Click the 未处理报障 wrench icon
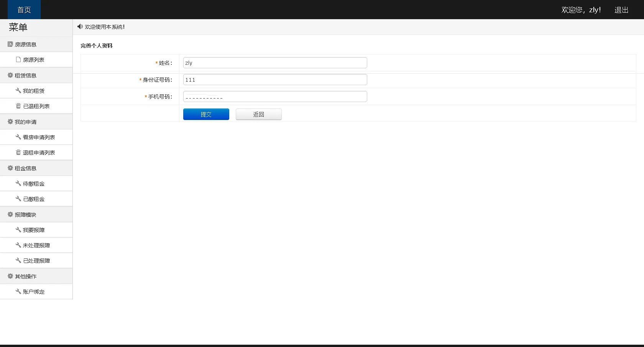The image size is (644, 347). pyautogui.click(x=18, y=245)
